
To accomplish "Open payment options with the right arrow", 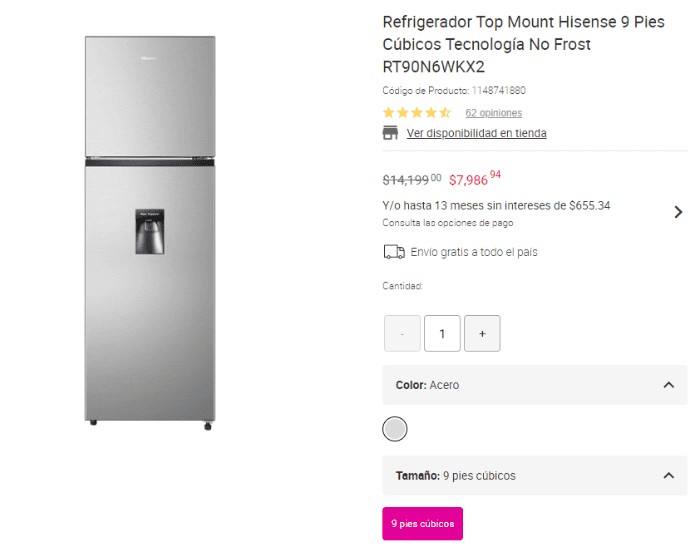I will (x=678, y=212).
